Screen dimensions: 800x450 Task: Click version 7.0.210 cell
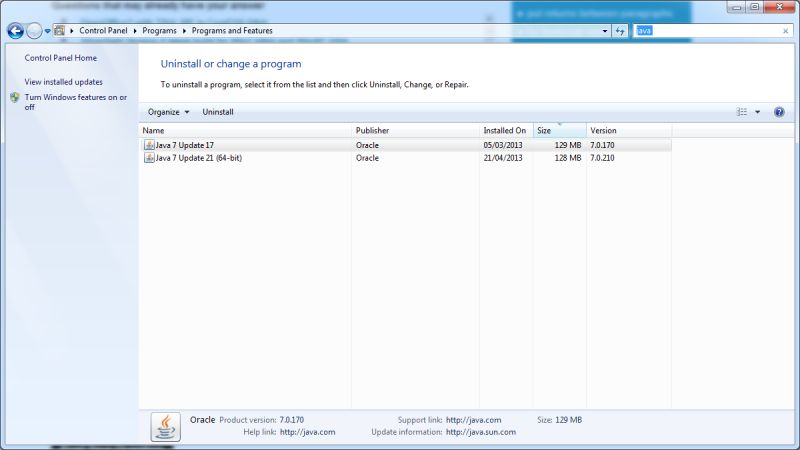[602, 158]
